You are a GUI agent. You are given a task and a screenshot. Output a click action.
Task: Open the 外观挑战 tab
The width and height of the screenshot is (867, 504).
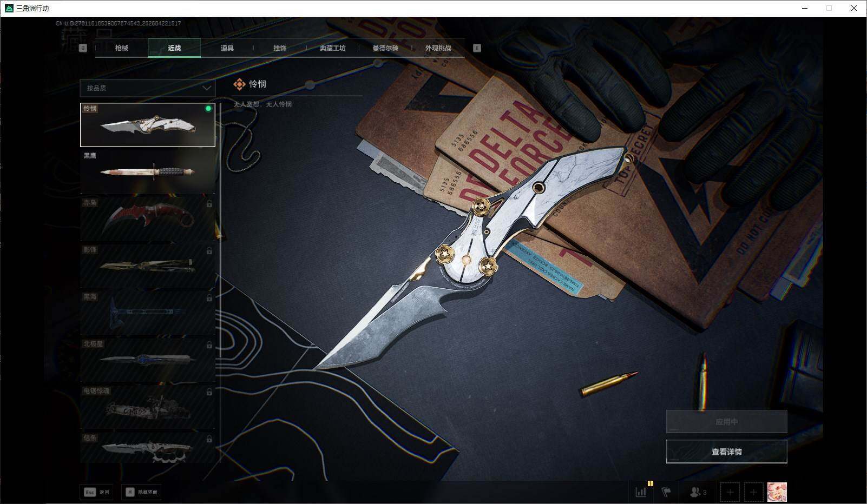click(438, 48)
